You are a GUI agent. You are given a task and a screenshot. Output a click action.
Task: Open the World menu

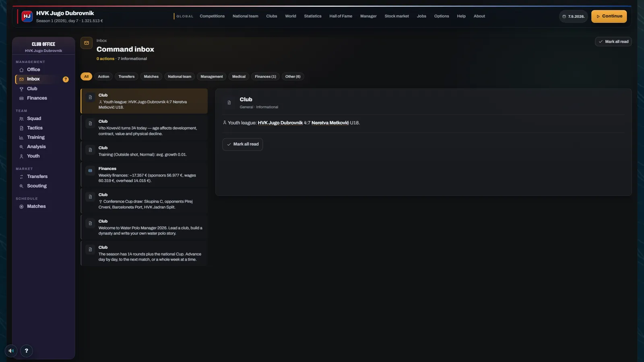pos(291,16)
